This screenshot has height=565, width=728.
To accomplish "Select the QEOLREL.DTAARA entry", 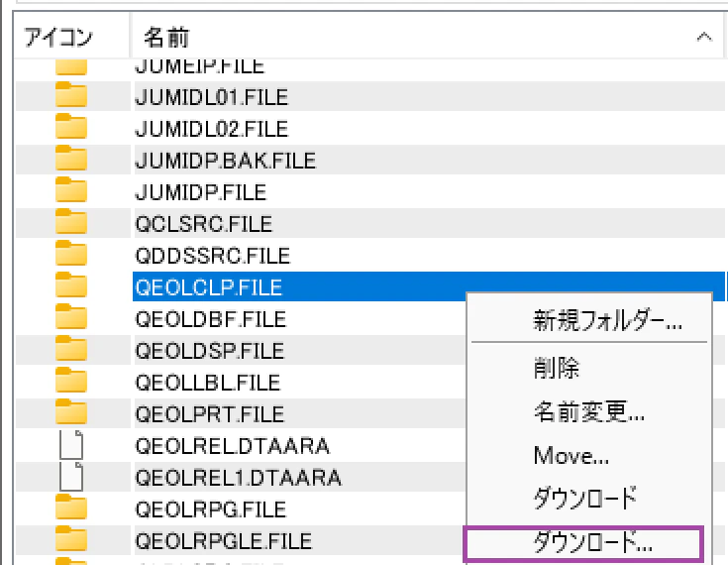I will pyautogui.click(x=233, y=446).
